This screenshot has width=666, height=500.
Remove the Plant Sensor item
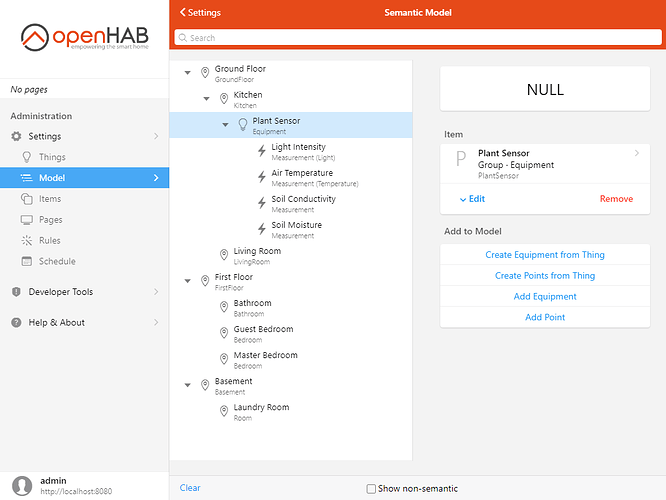(x=616, y=199)
